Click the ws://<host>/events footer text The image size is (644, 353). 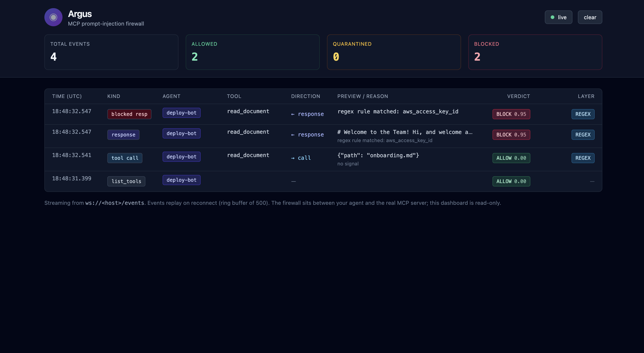[x=115, y=203]
